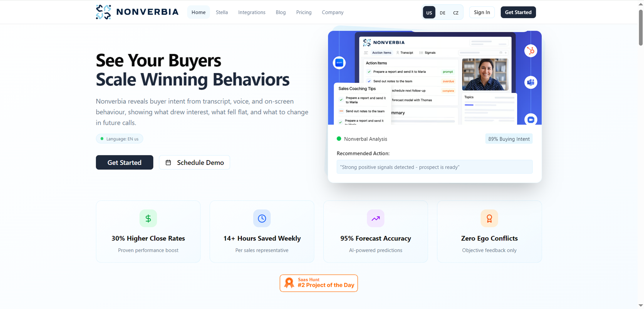
Task: Click the 'Per sales representative' text
Action: click(262, 250)
